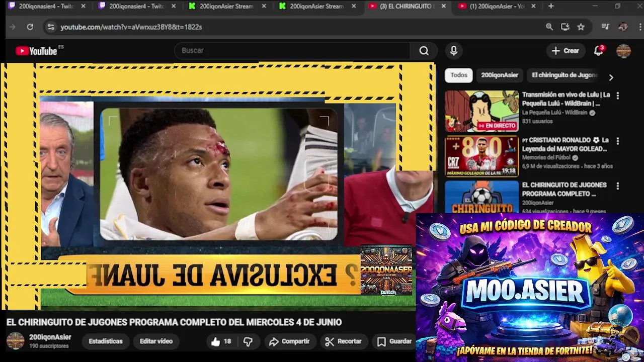Open the YouTube notifications bell

[598, 51]
